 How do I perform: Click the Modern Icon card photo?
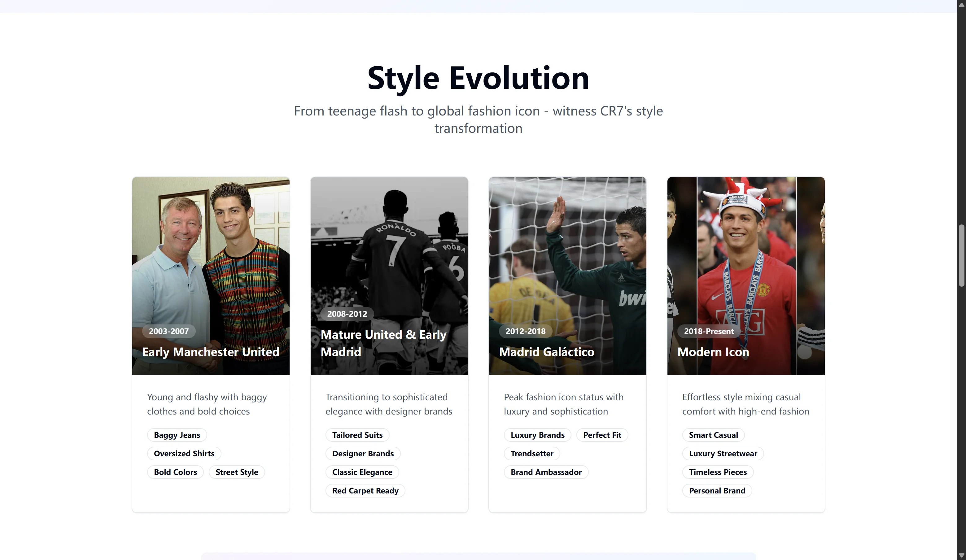[x=745, y=253]
